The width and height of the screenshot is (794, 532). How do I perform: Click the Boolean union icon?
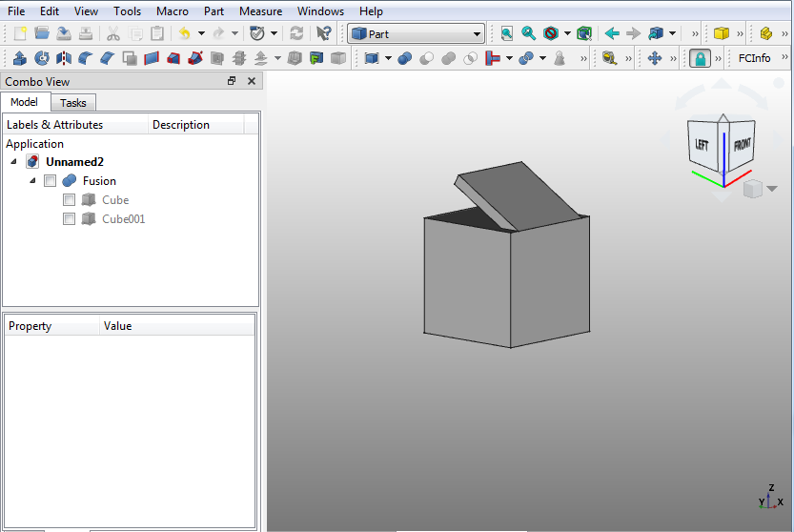448,58
